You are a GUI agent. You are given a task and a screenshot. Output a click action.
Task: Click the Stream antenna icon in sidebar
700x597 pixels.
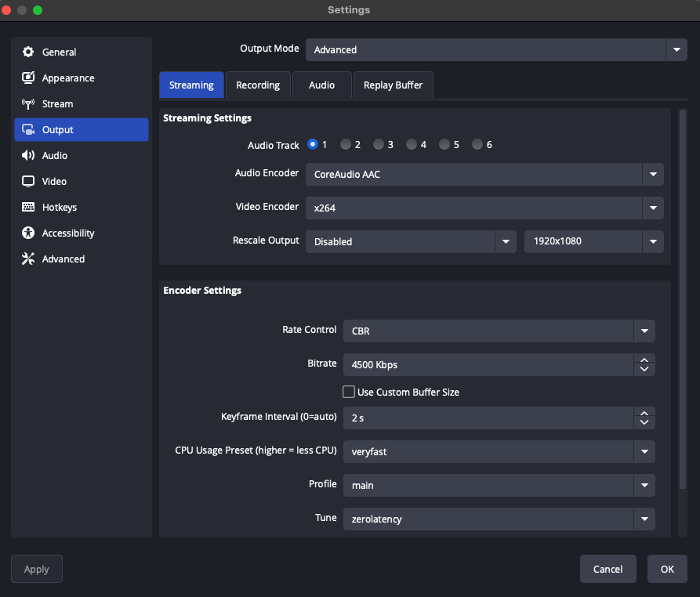click(x=28, y=103)
